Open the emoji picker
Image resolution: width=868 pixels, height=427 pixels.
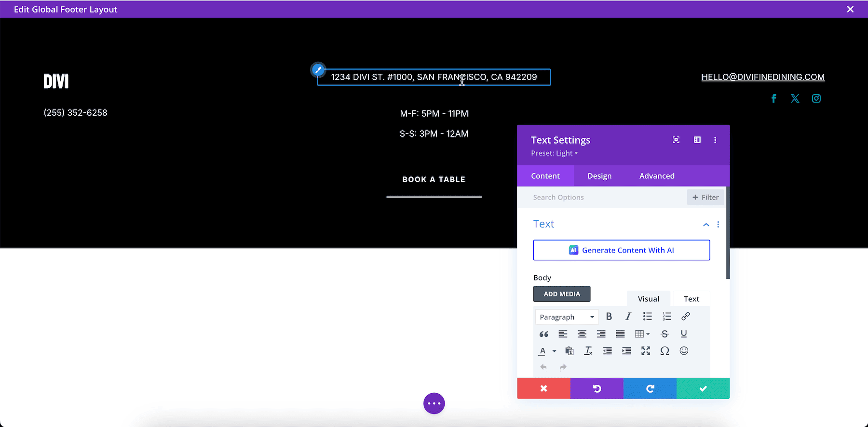pos(684,351)
